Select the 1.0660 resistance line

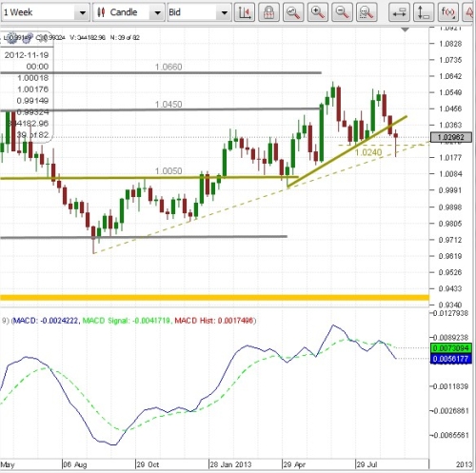coord(161,72)
